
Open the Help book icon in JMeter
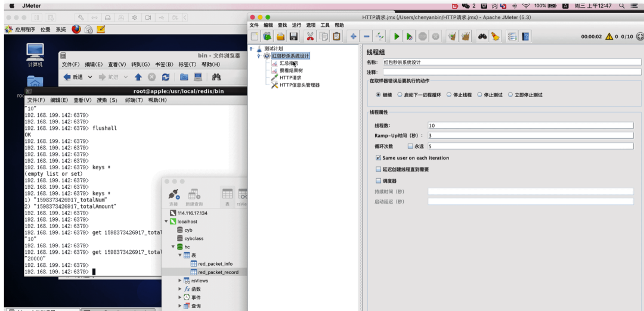525,36
